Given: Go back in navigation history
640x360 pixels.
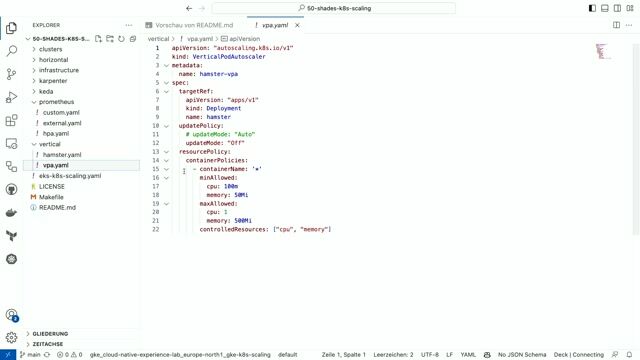Looking at the screenshot, I should coord(189,8).
